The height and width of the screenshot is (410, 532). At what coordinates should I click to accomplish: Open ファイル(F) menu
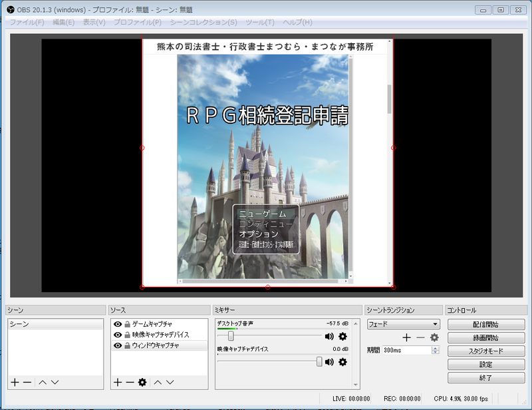click(x=27, y=23)
